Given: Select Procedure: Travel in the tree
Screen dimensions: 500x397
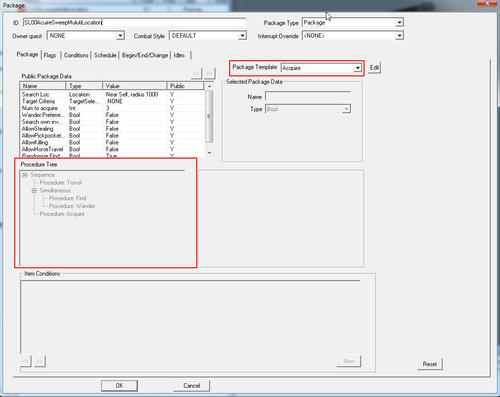Looking at the screenshot, I should pyautogui.click(x=61, y=183).
